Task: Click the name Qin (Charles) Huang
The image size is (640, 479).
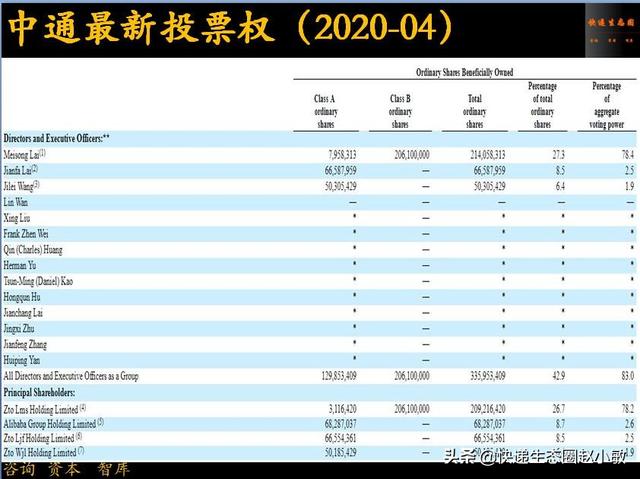Action: pos(33,250)
